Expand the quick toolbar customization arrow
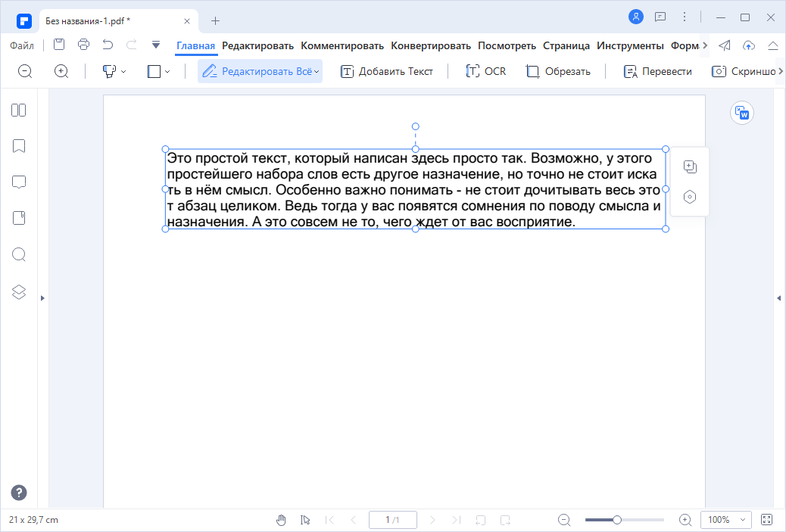The image size is (786, 532). (x=157, y=45)
